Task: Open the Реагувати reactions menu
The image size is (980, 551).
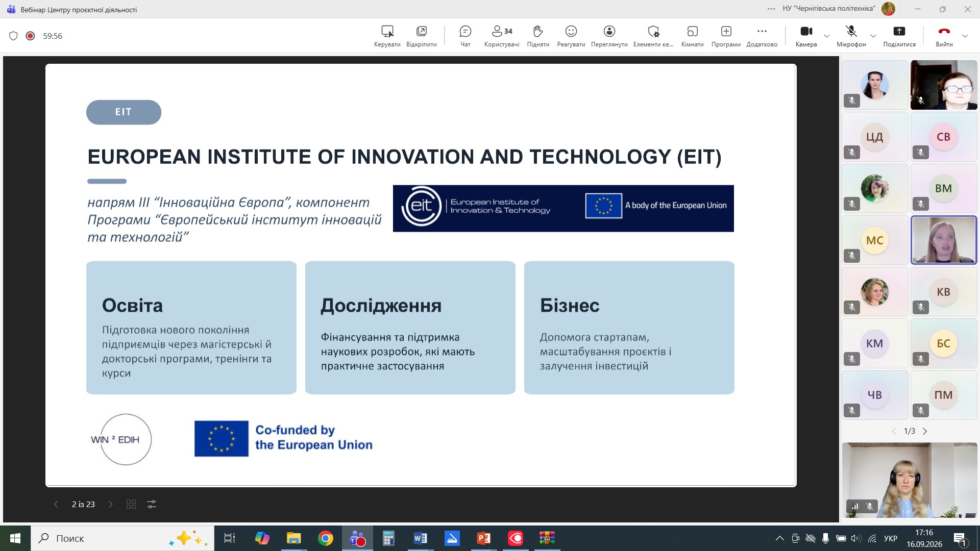Action: click(571, 36)
